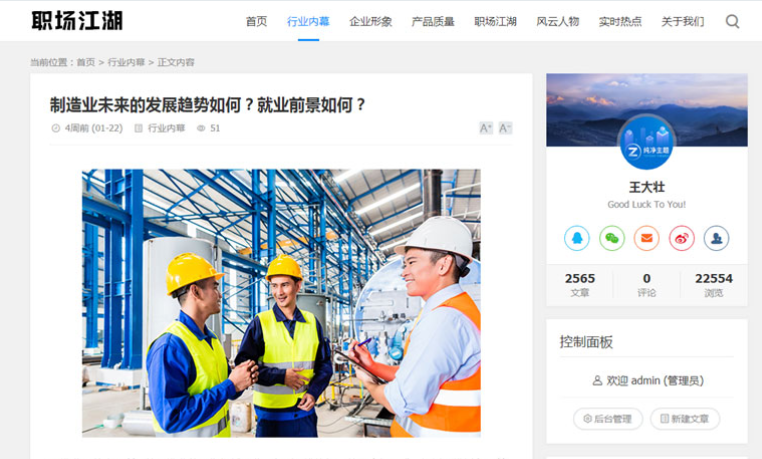
Task: Increase article font size with A+
Action: 486,128
